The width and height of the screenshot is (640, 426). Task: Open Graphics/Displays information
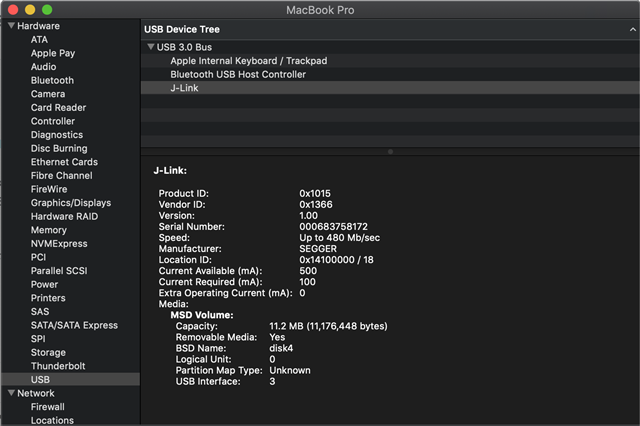pyautogui.click(x=71, y=203)
